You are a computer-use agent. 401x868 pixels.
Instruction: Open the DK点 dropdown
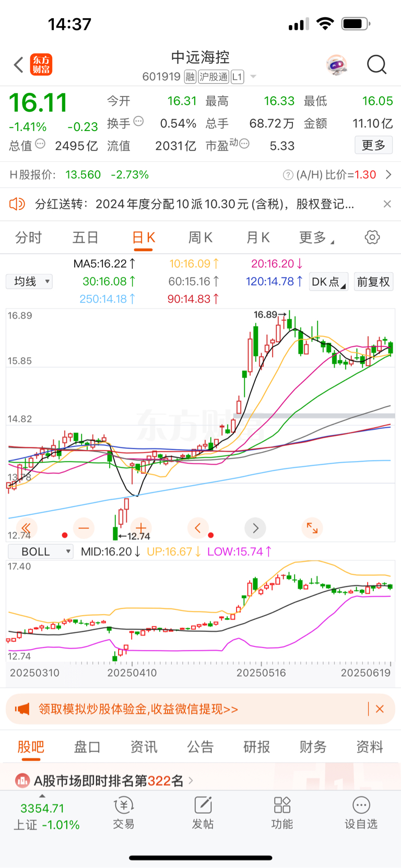328,282
